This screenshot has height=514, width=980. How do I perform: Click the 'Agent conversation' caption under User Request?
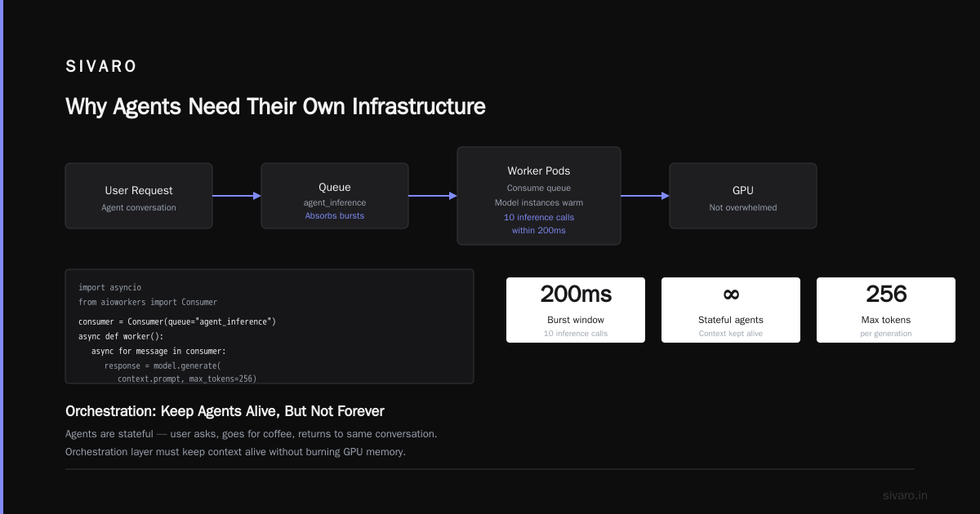click(139, 207)
